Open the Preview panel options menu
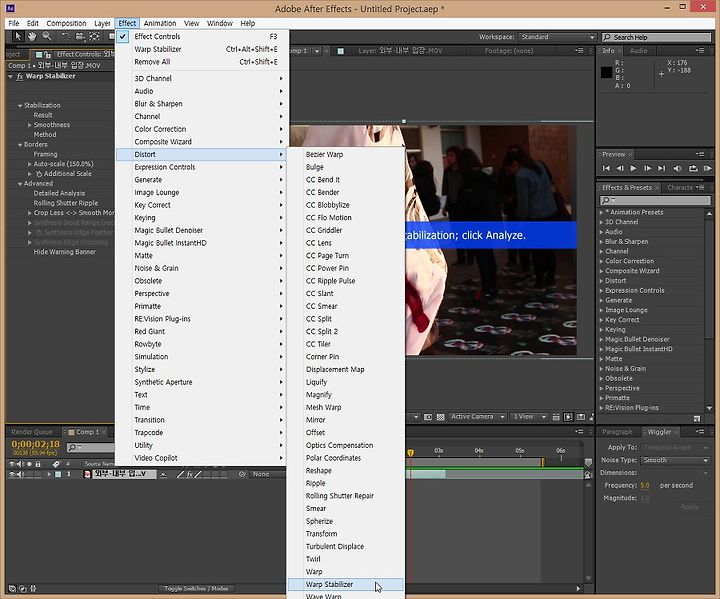The image size is (720, 599). pyautogui.click(x=700, y=154)
